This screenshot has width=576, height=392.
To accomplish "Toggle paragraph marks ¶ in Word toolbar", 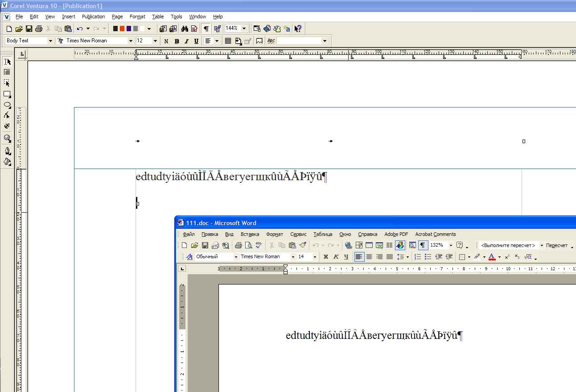I will pos(423,245).
